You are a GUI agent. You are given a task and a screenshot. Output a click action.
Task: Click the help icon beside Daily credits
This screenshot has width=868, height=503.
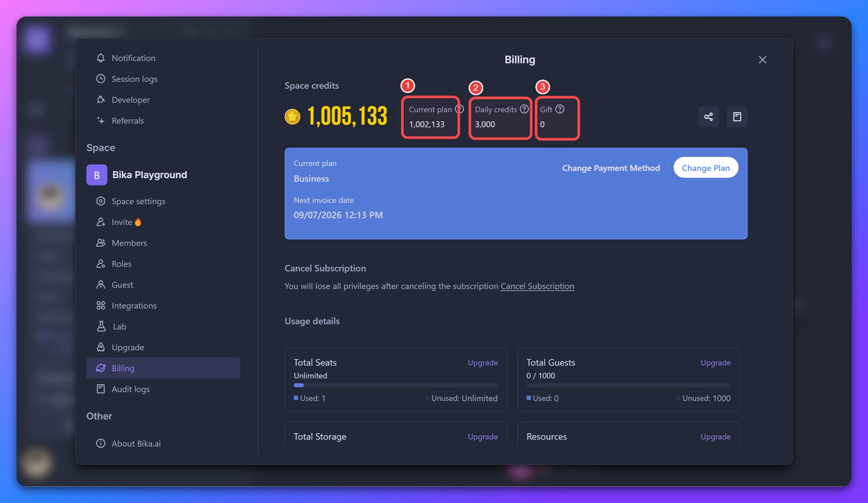point(524,109)
